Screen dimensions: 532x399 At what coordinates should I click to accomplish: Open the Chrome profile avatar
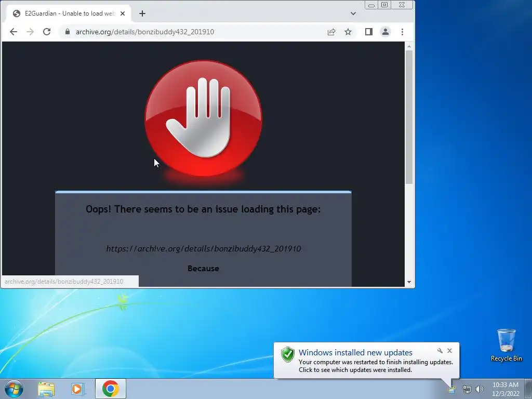(385, 32)
